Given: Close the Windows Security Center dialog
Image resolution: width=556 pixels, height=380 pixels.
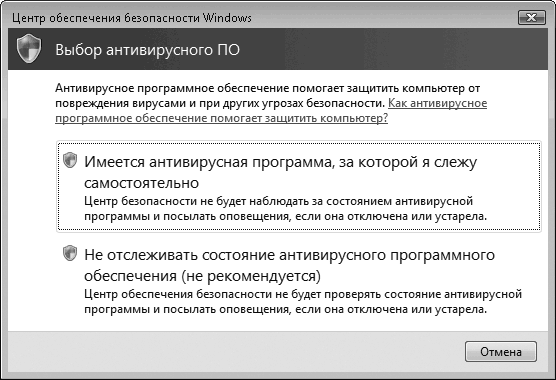Looking at the screenshot, I should tap(532, 17).
